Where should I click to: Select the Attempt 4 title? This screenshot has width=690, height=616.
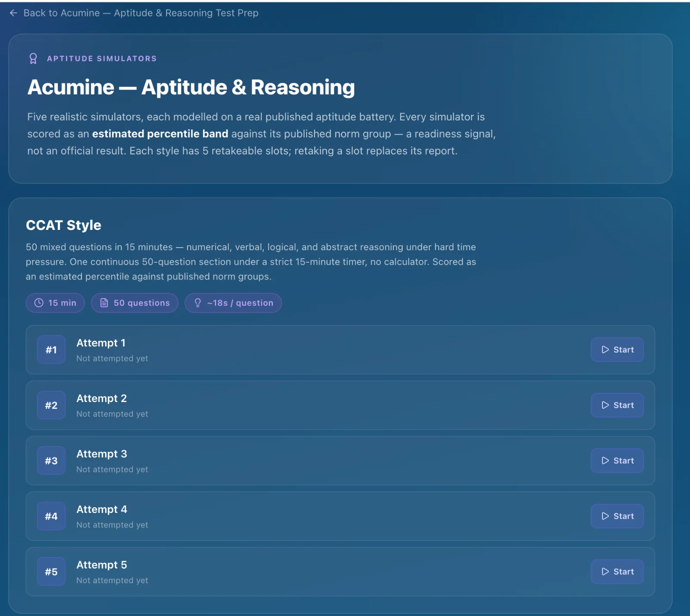tap(102, 509)
